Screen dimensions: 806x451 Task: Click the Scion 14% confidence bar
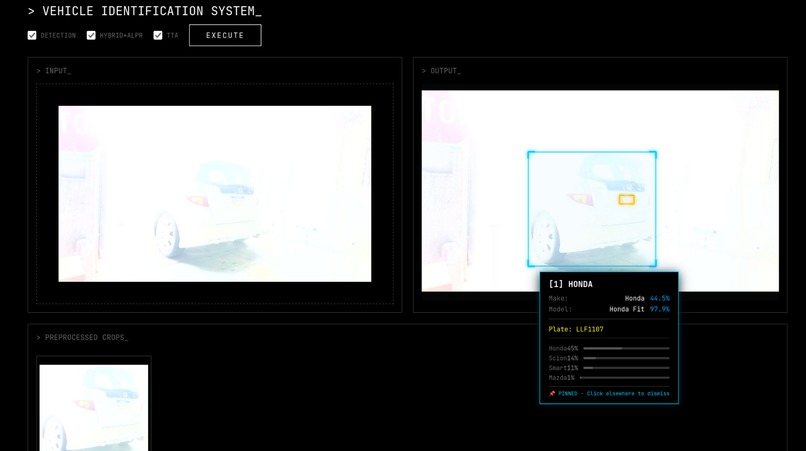[626, 358]
